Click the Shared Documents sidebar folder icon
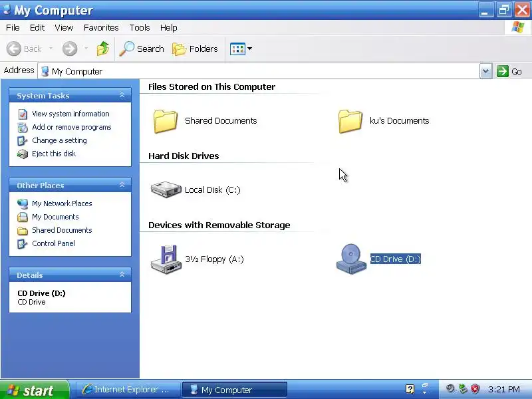The height and width of the screenshot is (399, 532). tap(23, 231)
